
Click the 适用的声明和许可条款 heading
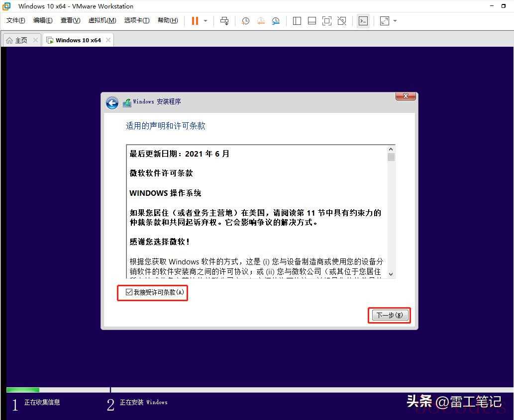click(166, 126)
